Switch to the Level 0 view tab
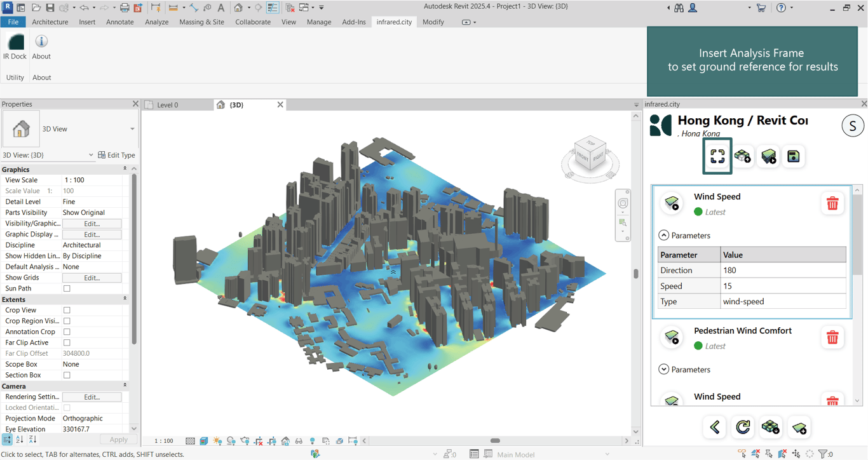This screenshot has width=868, height=460. pyautogui.click(x=168, y=105)
